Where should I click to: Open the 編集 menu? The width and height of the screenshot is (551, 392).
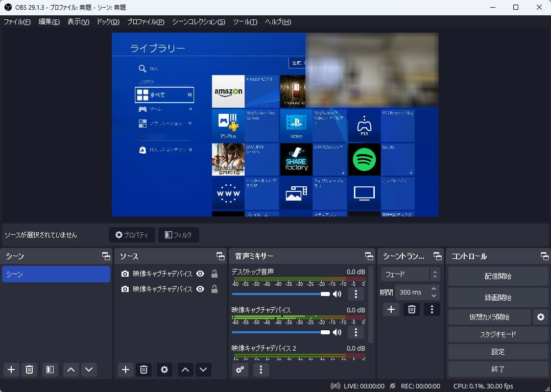click(49, 22)
